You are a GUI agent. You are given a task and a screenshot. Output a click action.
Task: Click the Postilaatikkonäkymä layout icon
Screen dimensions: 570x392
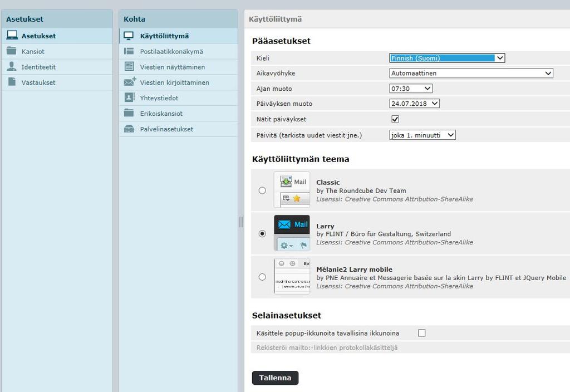[129, 52]
